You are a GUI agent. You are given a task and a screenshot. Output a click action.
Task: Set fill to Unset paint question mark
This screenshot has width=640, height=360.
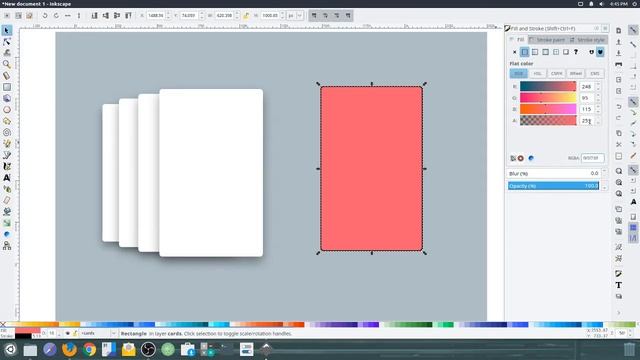(x=576, y=52)
